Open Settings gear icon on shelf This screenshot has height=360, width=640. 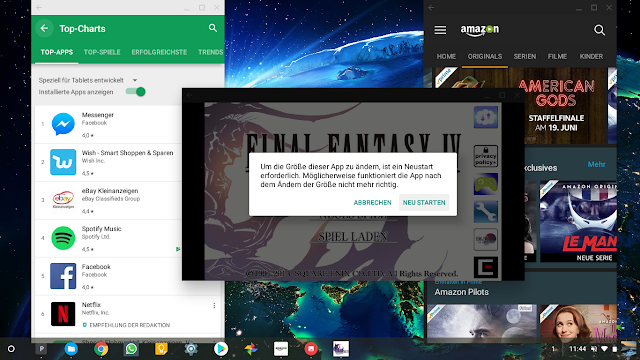[x=191, y=349]
